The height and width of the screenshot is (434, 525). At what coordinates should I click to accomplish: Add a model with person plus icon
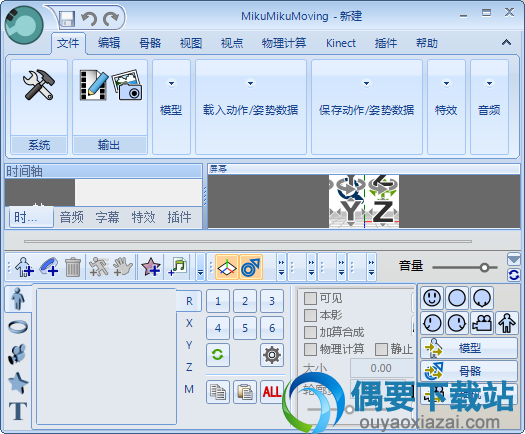click(x=24, y=267)
